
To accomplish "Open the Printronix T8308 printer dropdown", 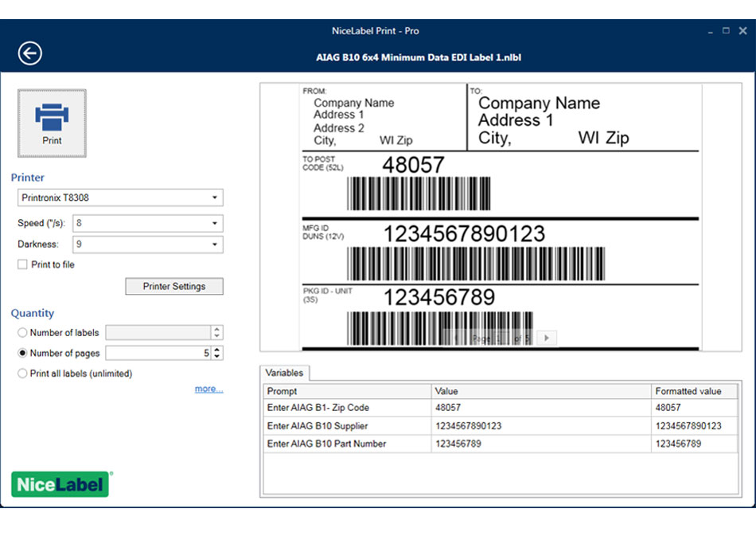I will (120, 198).
